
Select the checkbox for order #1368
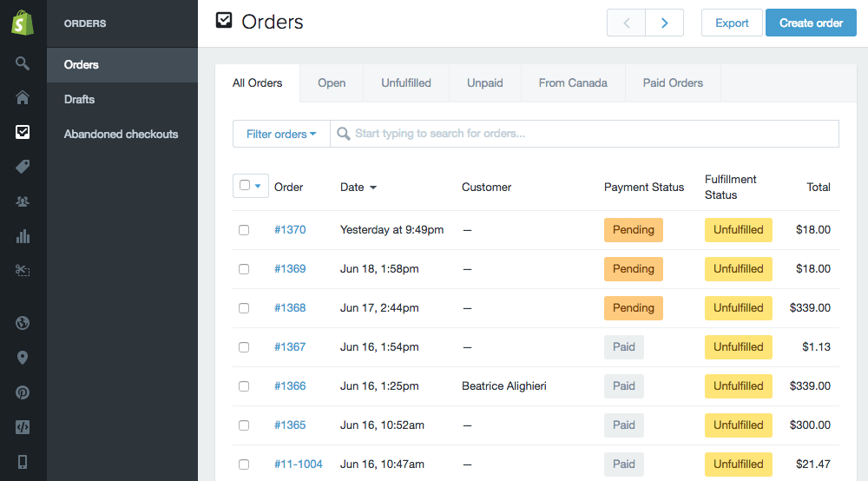point(244,308)
